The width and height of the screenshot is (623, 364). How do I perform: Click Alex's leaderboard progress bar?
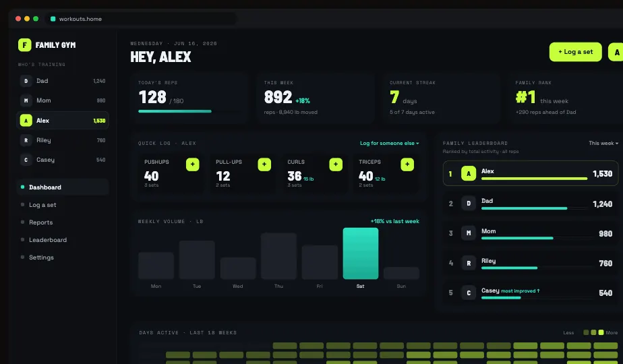point(534,179)
